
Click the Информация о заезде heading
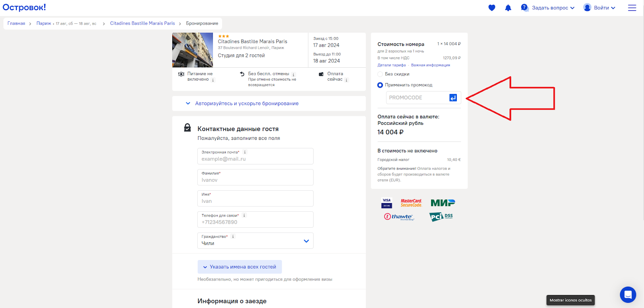pyautogui.click(x=232, y=301)
